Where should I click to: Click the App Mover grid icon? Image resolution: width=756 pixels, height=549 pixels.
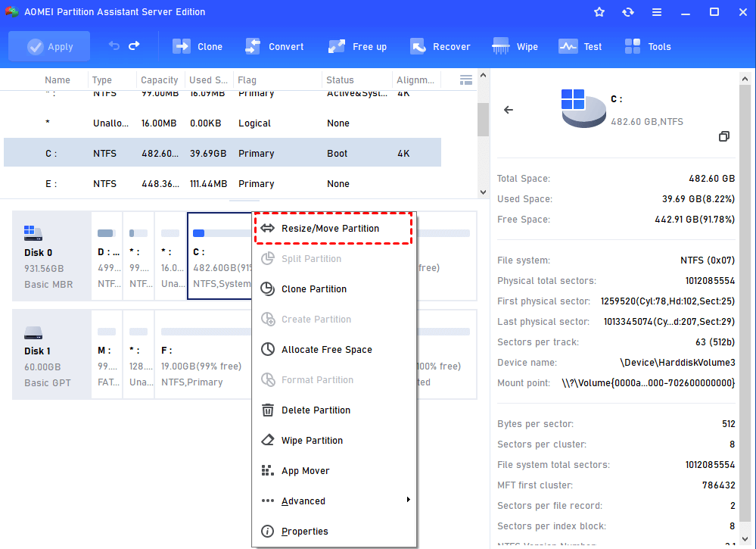click(268, 470)
